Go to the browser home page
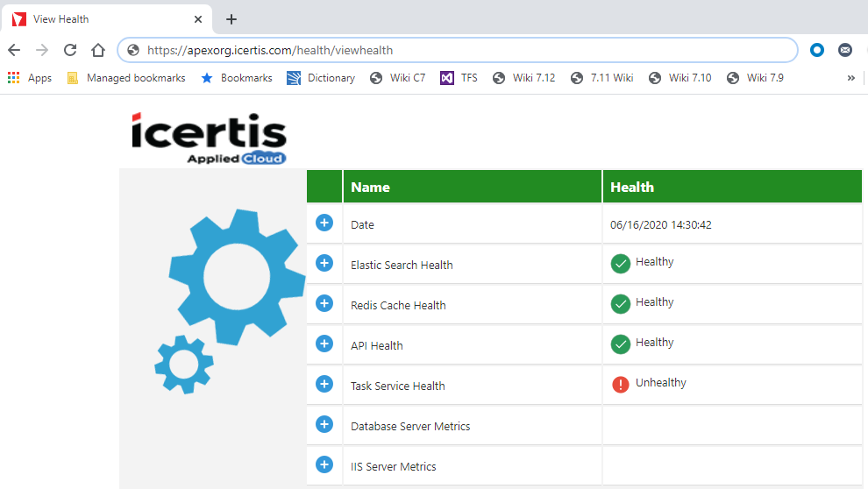Screen dimensions: 868x489 [98, 50]
